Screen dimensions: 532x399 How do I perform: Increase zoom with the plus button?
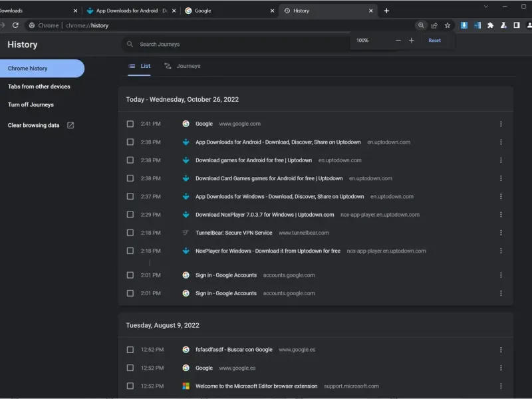pyautogui.click(x=412, y=41)
